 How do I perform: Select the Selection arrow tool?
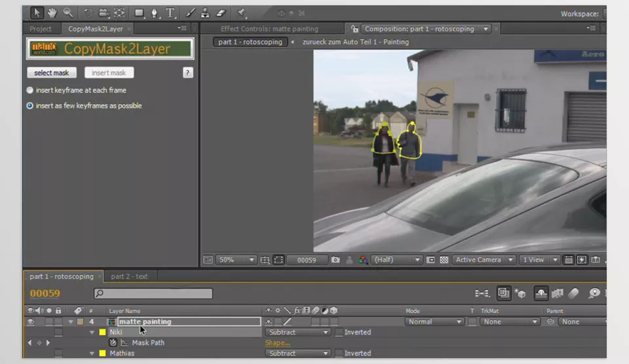click(x=37, y=13)
